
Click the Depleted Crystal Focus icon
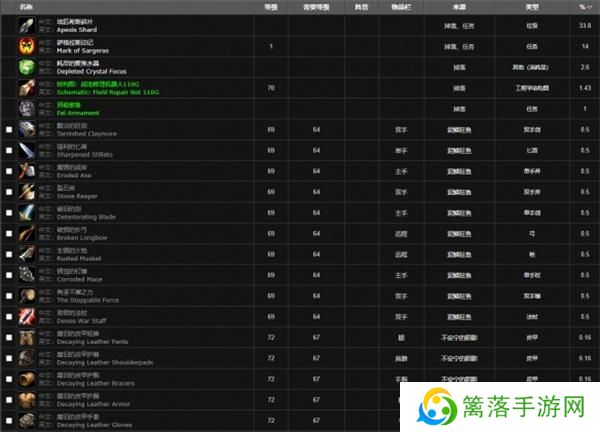[x=27, y=67]
